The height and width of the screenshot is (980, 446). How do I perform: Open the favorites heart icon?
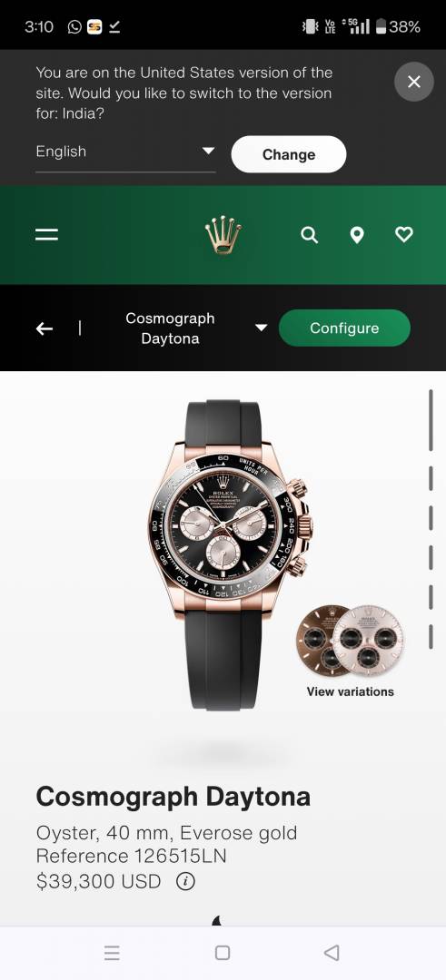404,234
